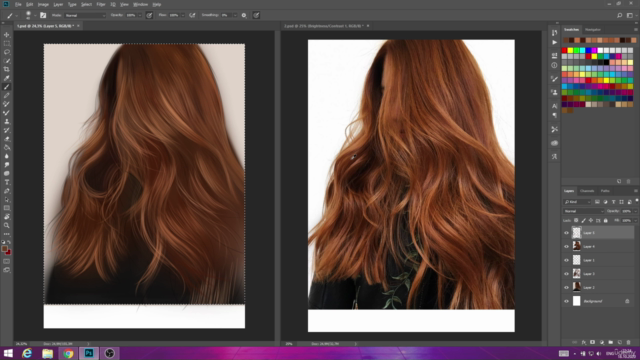Open the Window menu
640x360 pixels.
pos(140,4)
